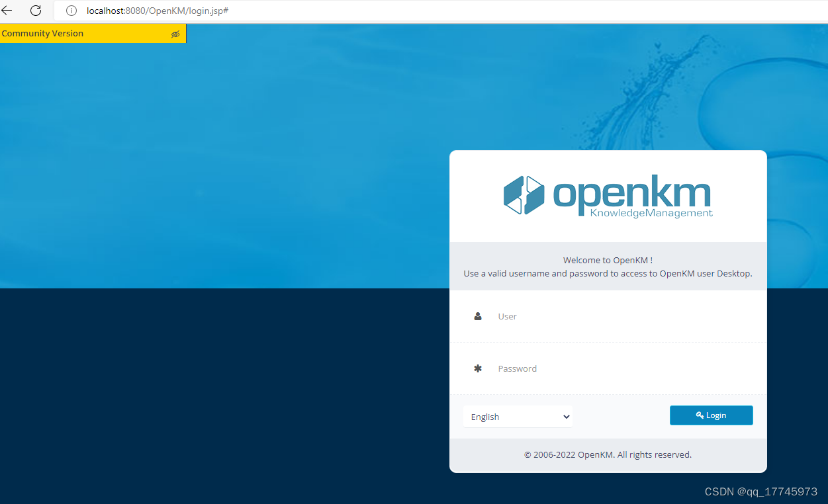Click the user silhouette icon
Screen dimensions: 828x504
pyautogui.click(x=478, y=316)
